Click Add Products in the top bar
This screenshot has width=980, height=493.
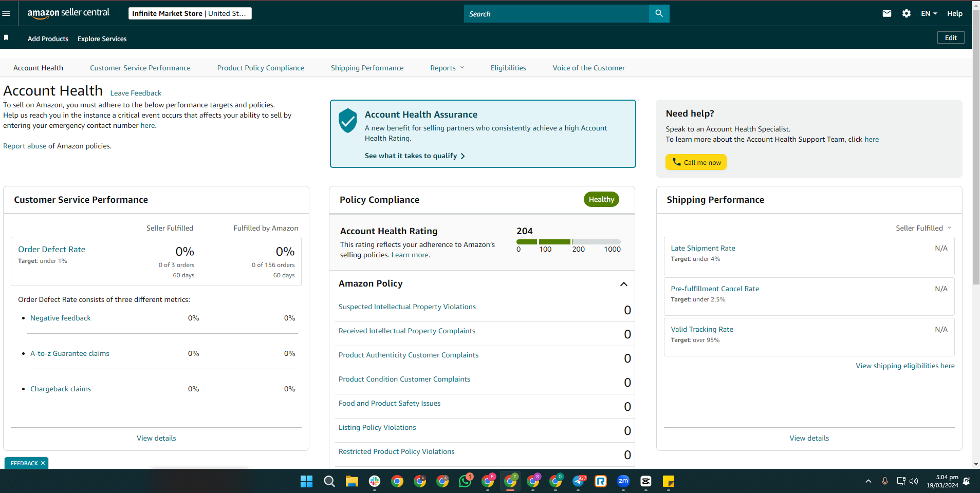click(x=48, y=39)
